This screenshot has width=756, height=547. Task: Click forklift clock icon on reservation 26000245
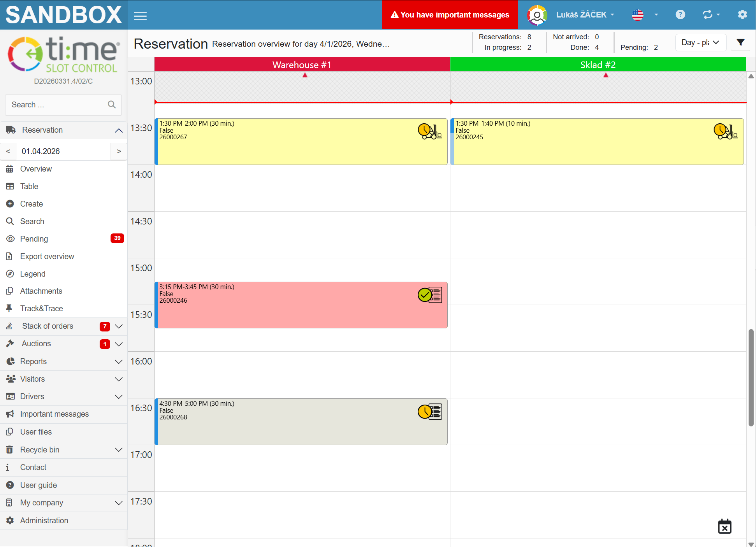(725, 131)
